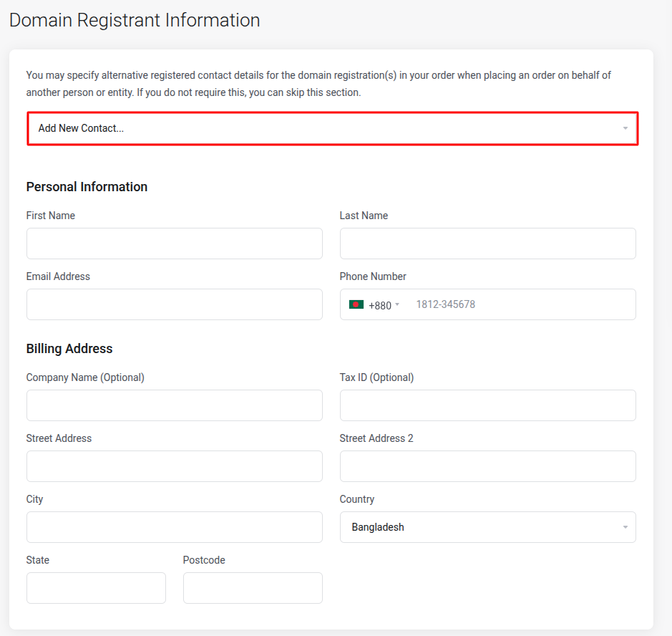Open the Add New Contact dropdown

point(332,129)
